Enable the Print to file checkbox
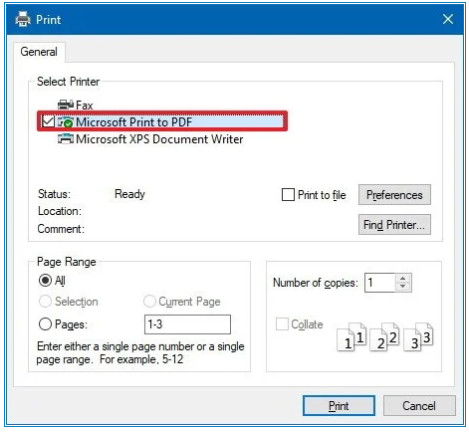469x432 pixels. [288, 195]
